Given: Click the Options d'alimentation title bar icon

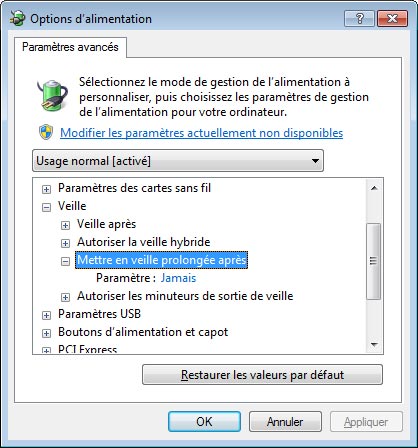Looking at the screenshot, I should (x=18, y=18).
